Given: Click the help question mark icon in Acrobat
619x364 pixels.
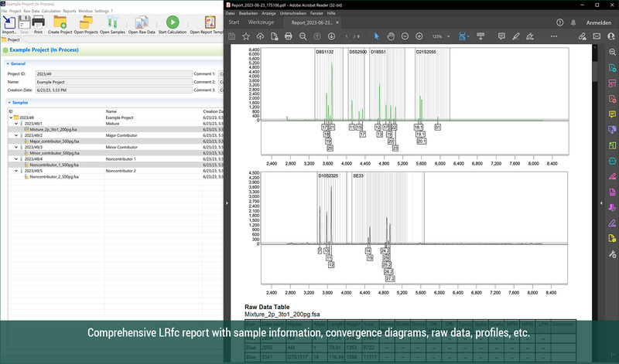Looking at the screenshot, I should (559, 22).
